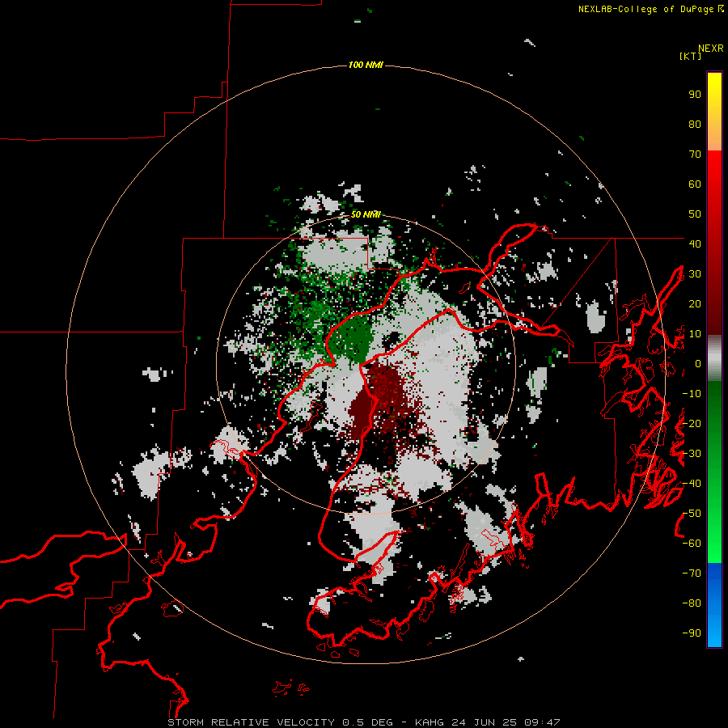Click the 50 value on the velocity scale

[x=695, y=214]
